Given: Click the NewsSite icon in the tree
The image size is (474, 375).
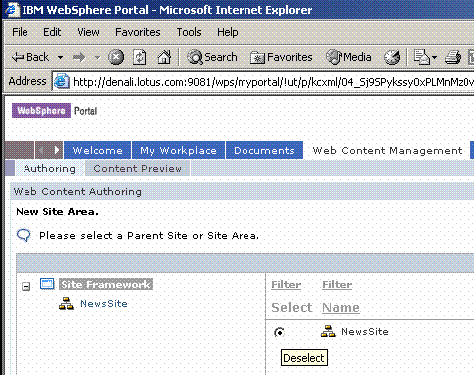Looking at the screenshot, I should [x=66, y=303].
